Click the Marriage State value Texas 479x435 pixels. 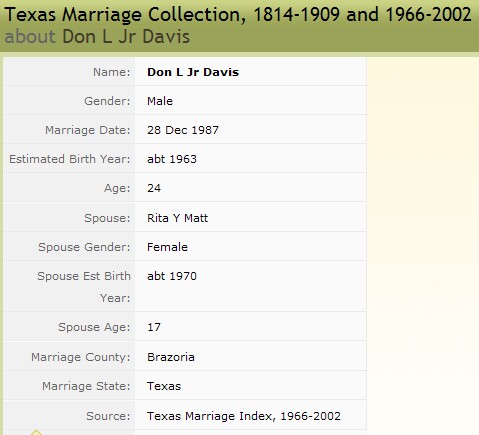tap(164, 386)
